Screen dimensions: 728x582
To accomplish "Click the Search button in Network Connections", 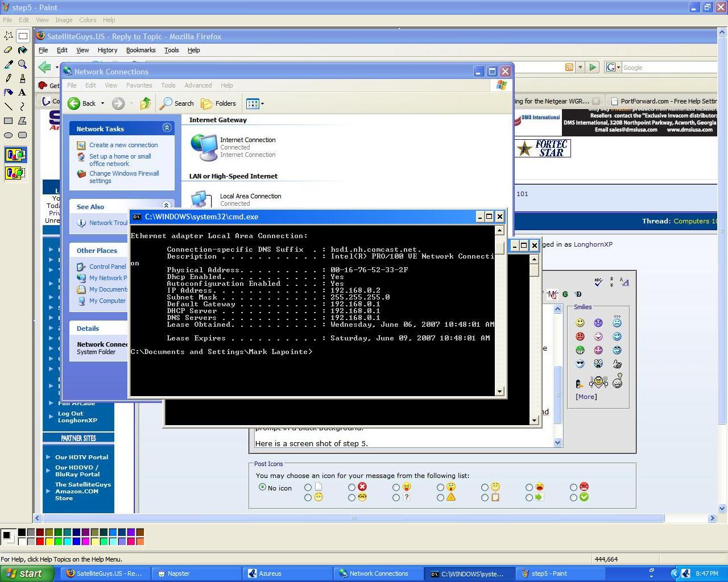I will coord(177,103).
